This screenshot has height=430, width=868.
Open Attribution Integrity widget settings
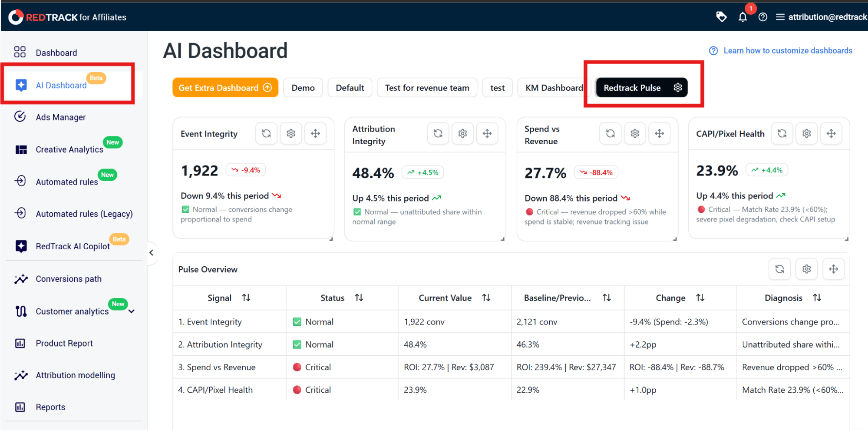(x=462, y=133)
